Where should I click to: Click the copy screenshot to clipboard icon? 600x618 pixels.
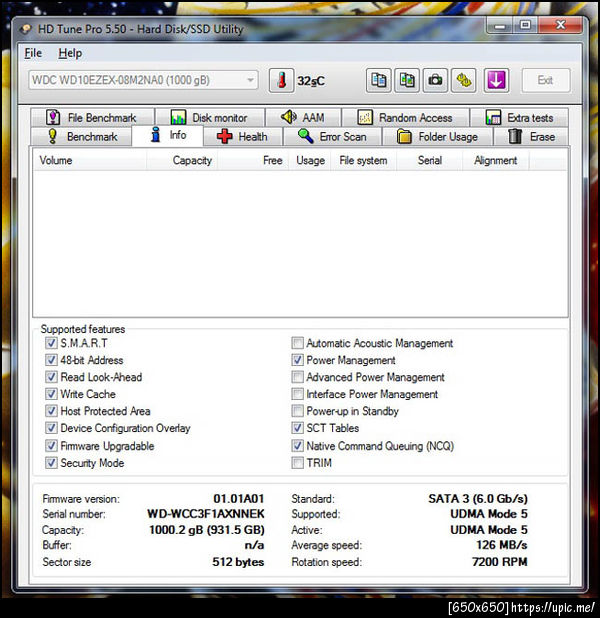(x=407, y=80)
